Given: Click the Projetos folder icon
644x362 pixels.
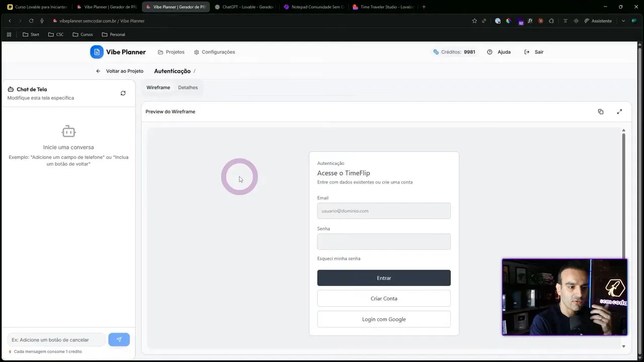Looking at the screenshot, I should pos(159,52).
